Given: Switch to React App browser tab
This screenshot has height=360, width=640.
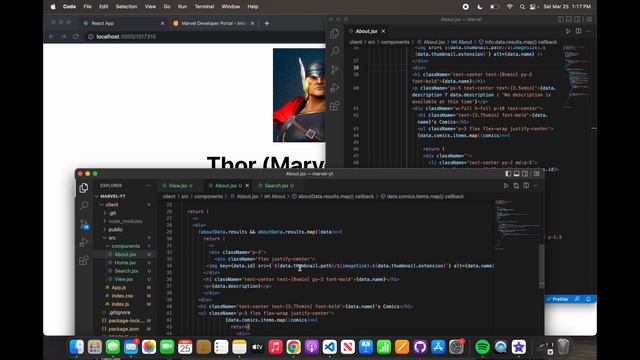Looking at the screenshot, I should (103, 23).
